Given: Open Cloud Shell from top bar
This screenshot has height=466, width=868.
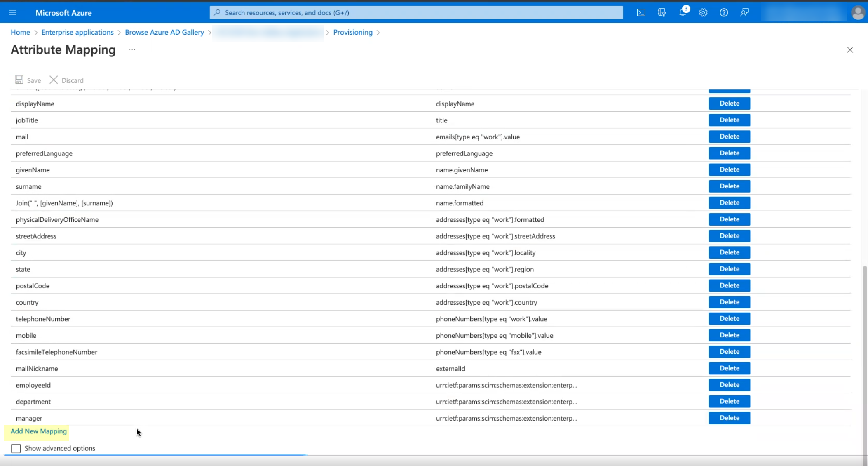Looking at the screenshot, I should [x=641, y=13].
